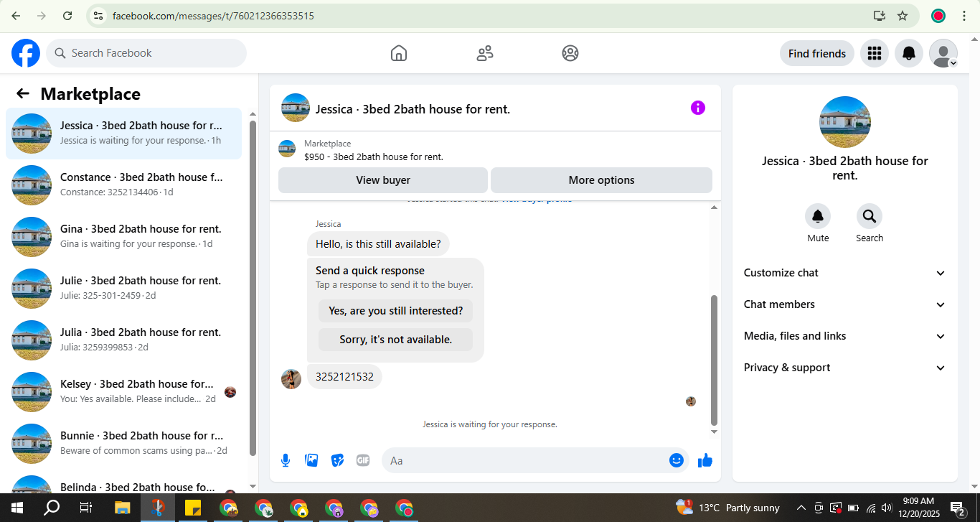Show hidden system tray icons
The height and width of the screenshot is (522, 980).
(x=801, y=508)
